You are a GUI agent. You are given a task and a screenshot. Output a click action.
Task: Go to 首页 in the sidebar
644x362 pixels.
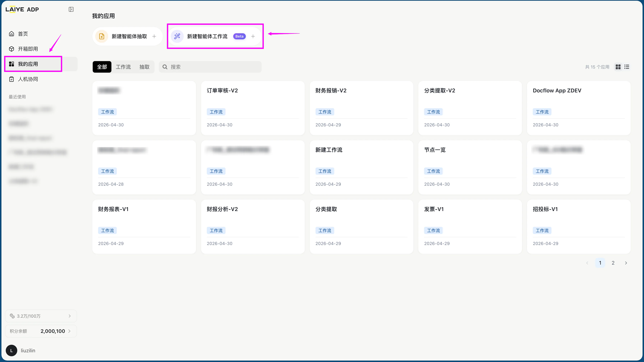pos(41,34)
